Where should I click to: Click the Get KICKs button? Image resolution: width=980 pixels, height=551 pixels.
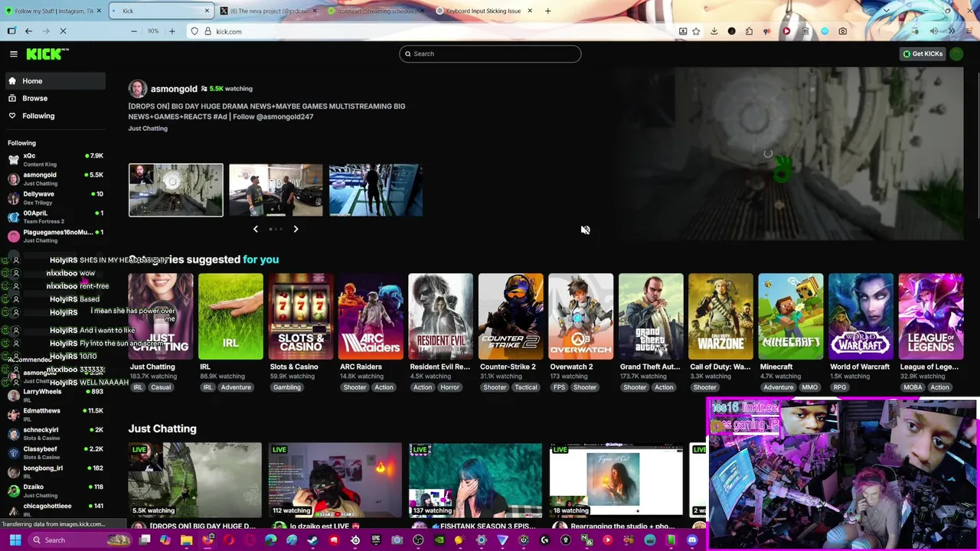(923, 54)
